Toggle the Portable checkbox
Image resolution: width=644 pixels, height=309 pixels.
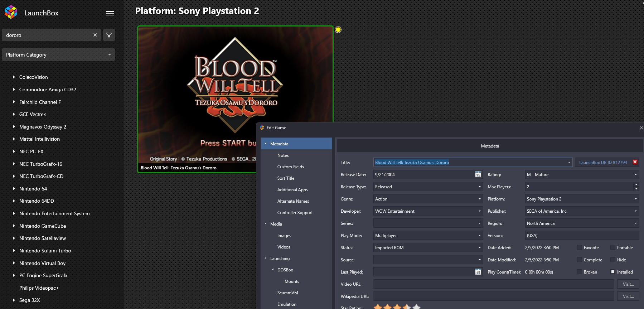613,248
